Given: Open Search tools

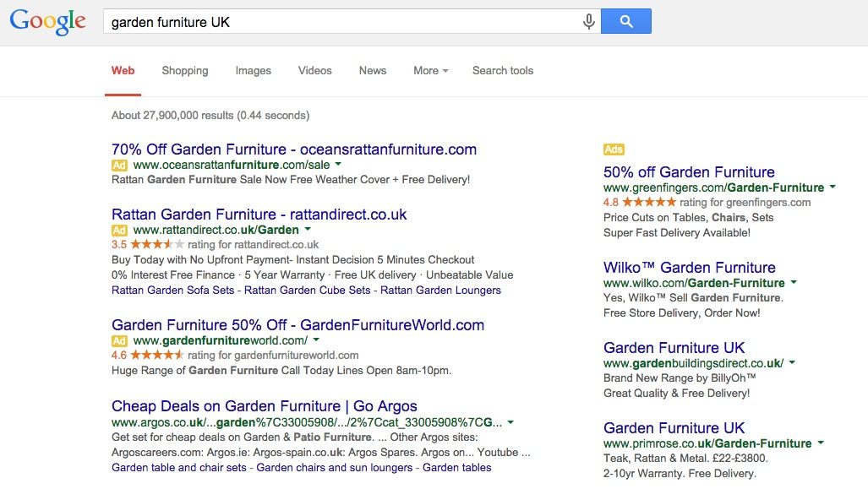Looking at the screenshot, I should tap(503, 71).
